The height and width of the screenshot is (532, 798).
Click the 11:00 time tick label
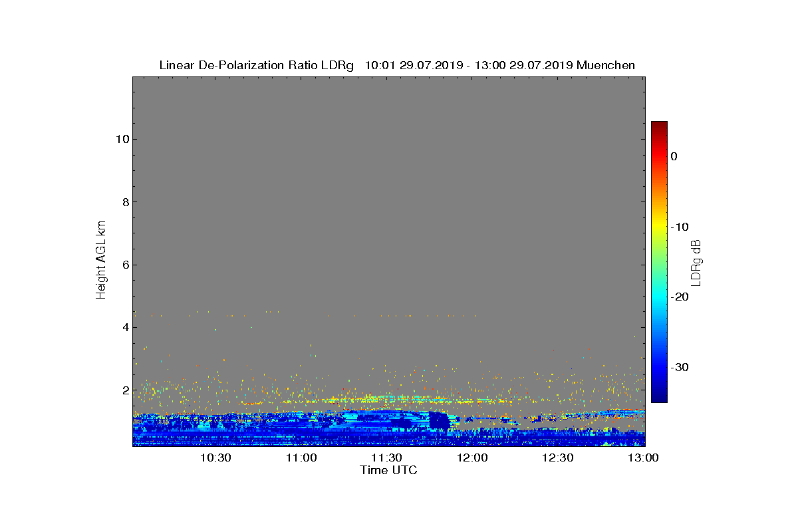301,458
